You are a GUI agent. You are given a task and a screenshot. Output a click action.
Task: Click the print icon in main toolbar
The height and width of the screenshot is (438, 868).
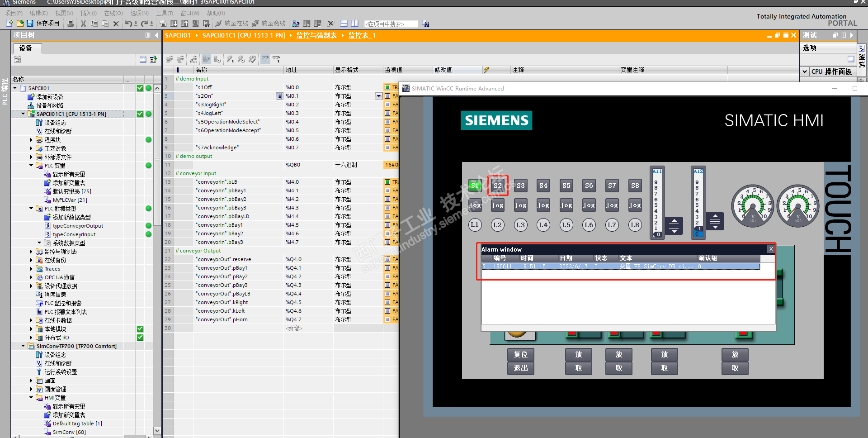pyautogui.click(x=71, y=24)
